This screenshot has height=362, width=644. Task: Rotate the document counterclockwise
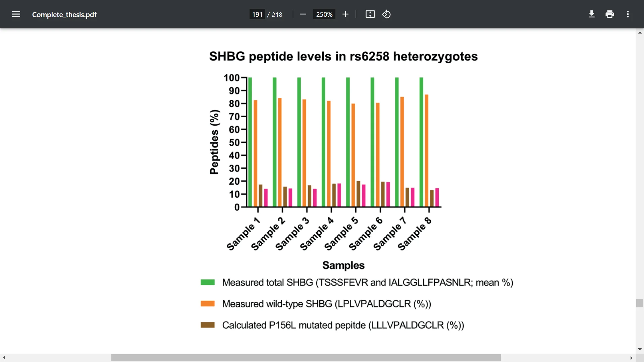point(386,14)
